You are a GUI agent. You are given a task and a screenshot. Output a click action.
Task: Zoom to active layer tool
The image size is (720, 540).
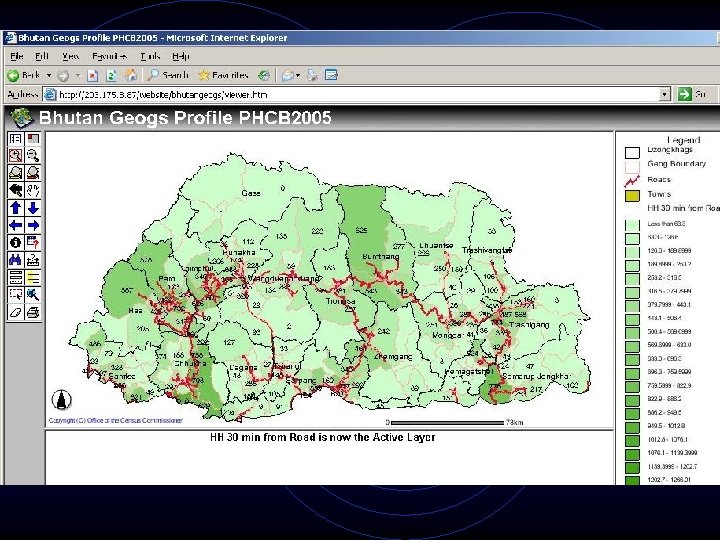coord(33,173)
